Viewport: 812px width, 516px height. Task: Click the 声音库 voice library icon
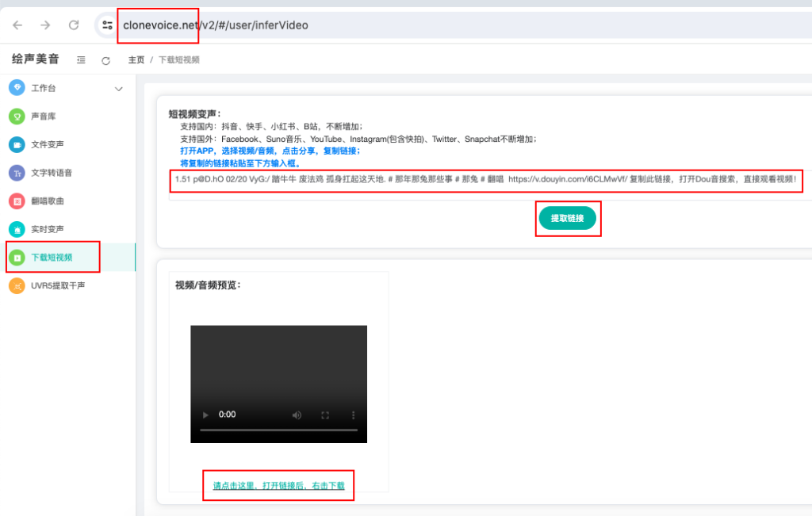(x=16, y=117)
